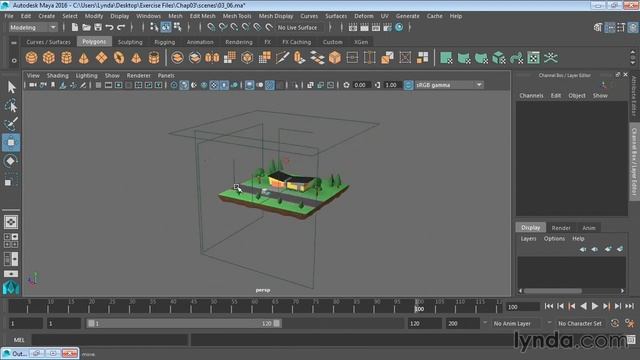The height and width of the screenshot is (360, 640).
Task: Create a polygon pyramid from the shelf
Action: tap(136, 58)
